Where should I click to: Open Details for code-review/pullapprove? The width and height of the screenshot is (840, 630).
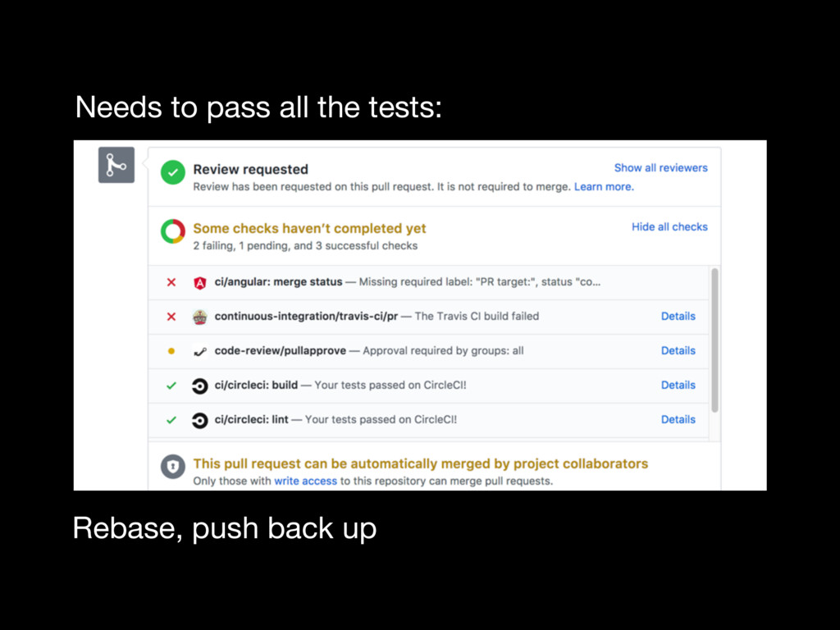tap(678, 350)
